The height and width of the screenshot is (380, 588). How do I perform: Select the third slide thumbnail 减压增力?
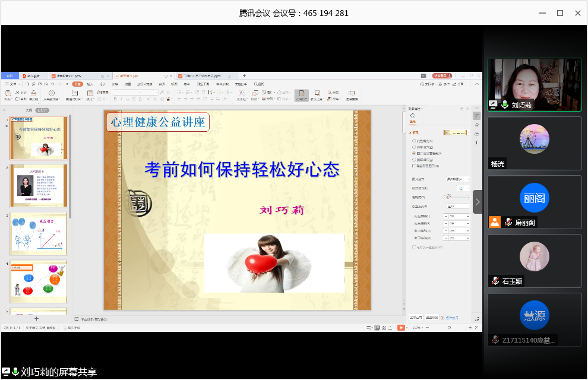click(x=39, y=234)
